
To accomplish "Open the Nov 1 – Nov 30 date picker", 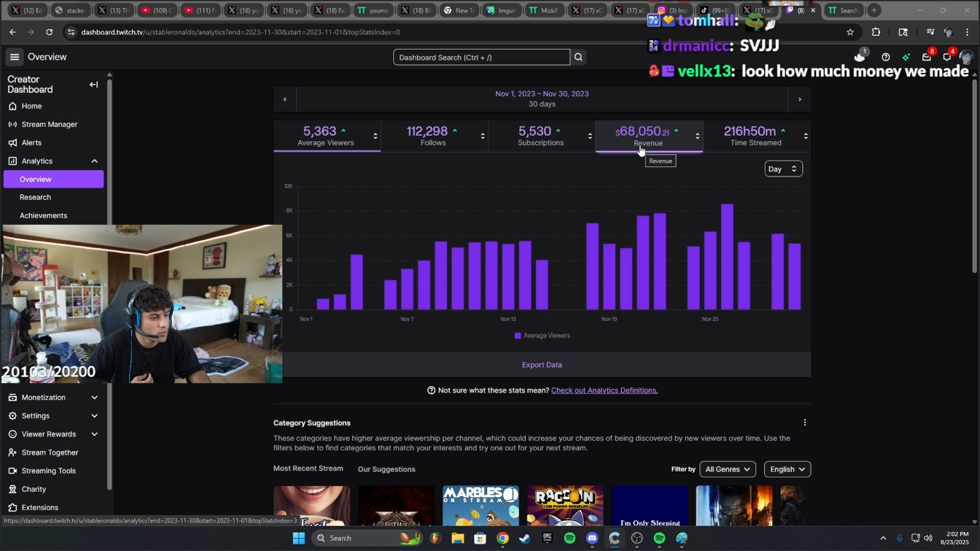I will (542, 99).
